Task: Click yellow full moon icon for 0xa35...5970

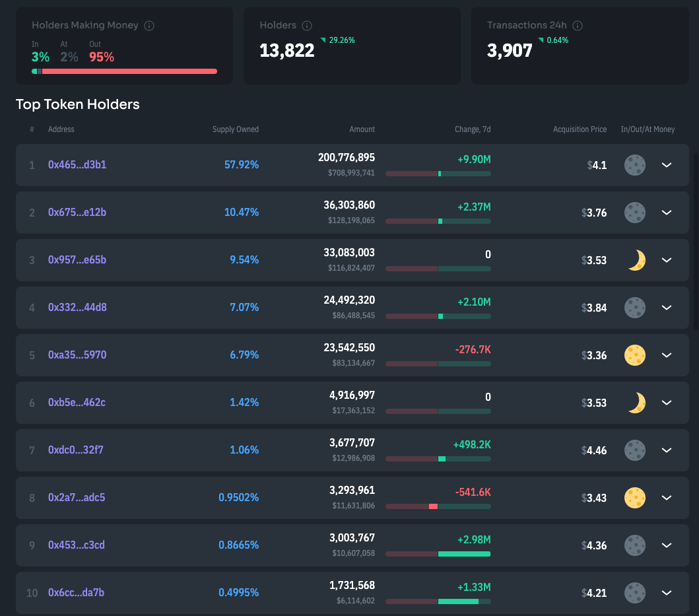Action: click(x=635, y=355)
